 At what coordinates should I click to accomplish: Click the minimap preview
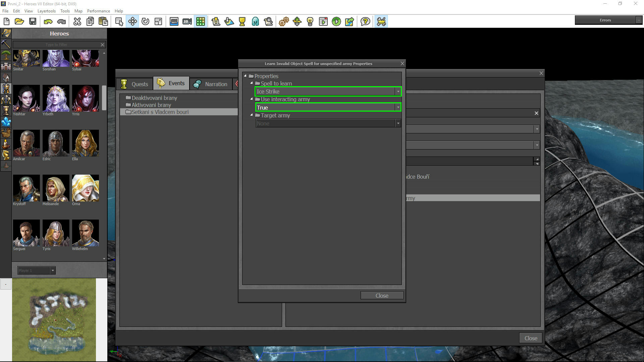pos(54,320)
